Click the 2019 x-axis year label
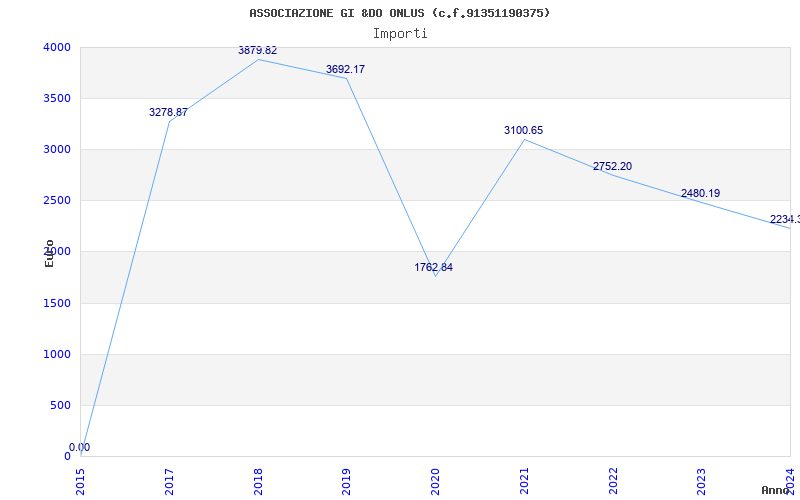The height and width of the screenshot is (500, 800). point(346,481)
